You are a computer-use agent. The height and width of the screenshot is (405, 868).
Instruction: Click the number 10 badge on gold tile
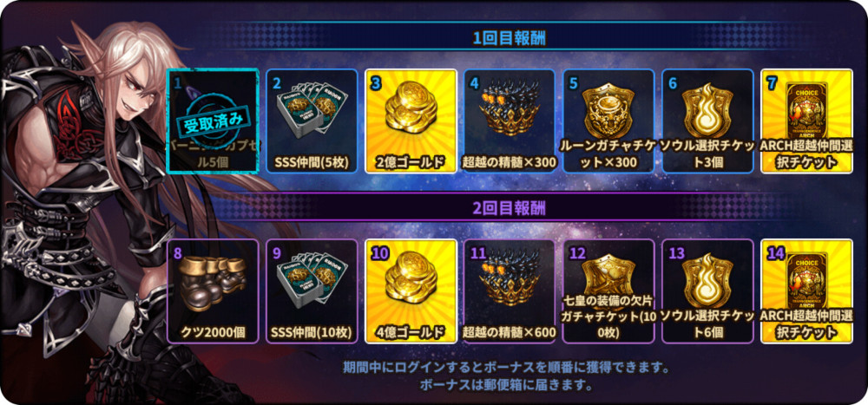(x=378, y=253)
